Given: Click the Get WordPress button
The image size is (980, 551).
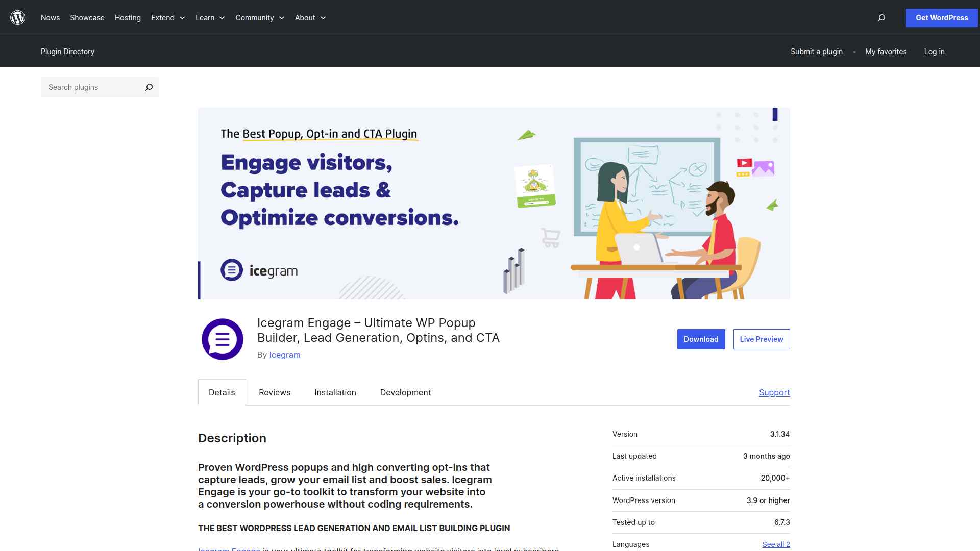Looking at the screenshot, I should (x=941, y=18).
